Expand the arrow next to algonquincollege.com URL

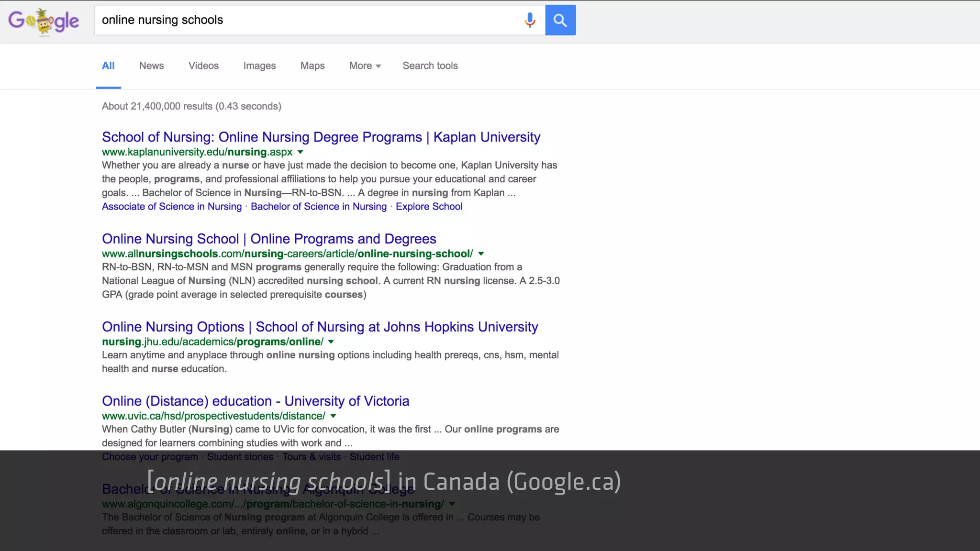tap(452, 504)
